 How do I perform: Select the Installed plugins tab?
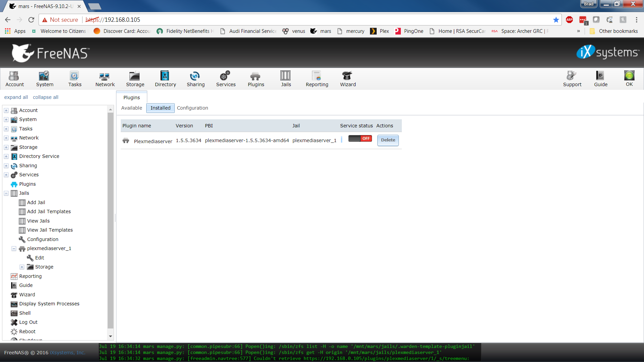(x=160, y=108)
